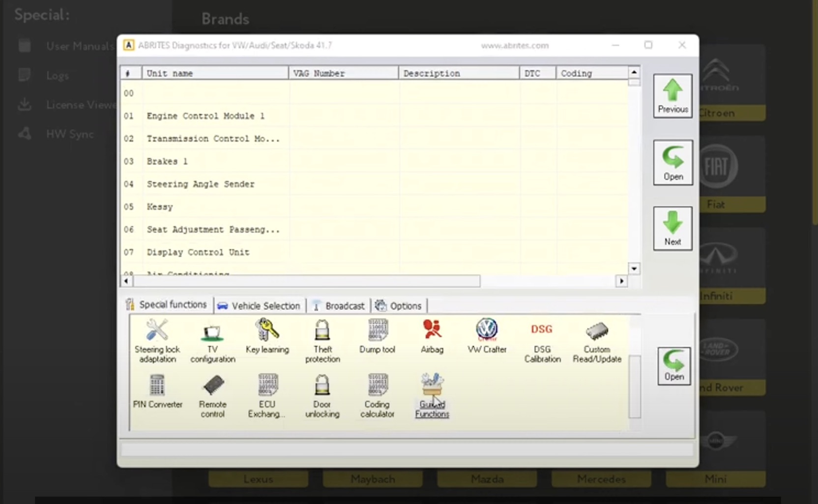Screen dimensions: 818x504
Task: Start the DSG Calibration tool
Action: pyautogui.click(x=542, y=341)
